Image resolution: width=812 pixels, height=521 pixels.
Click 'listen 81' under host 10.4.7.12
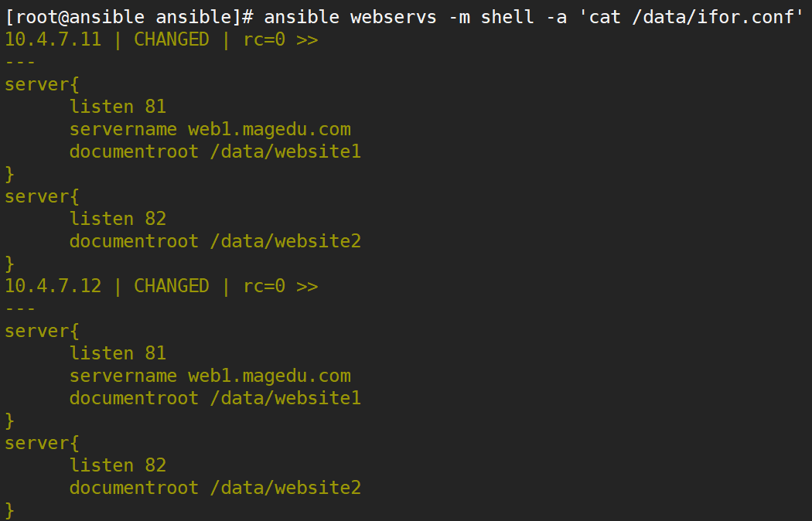pos(118,353)
